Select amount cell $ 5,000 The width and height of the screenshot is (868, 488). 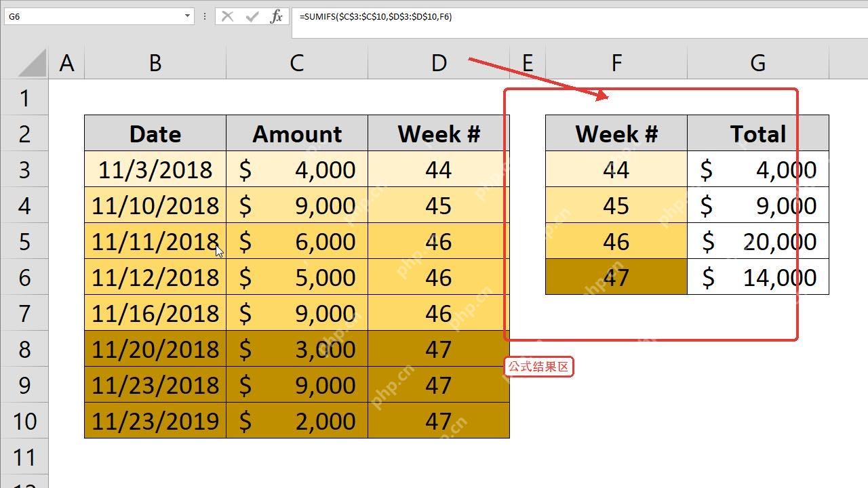297,277
